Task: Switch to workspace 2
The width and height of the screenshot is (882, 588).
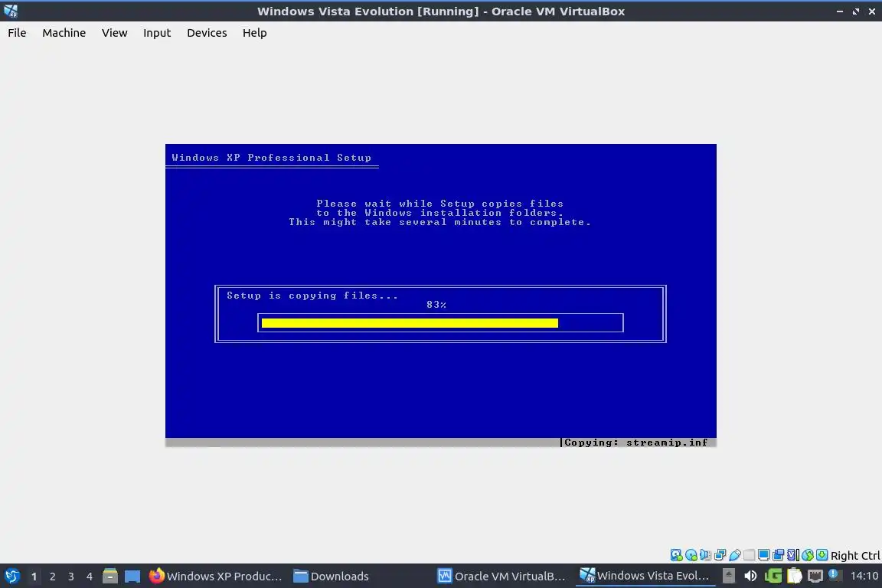Action: pyautogui.click(x=52, y=577)
